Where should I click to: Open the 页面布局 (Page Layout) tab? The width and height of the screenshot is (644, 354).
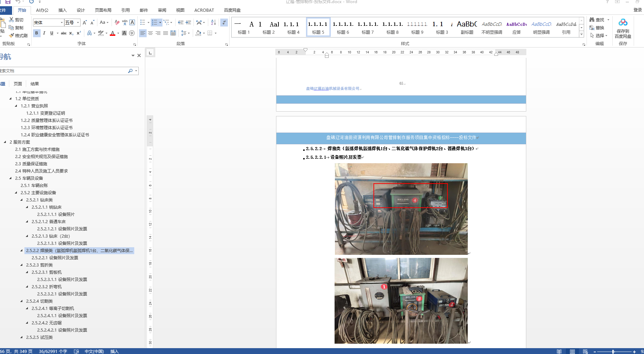coord(103,10)
